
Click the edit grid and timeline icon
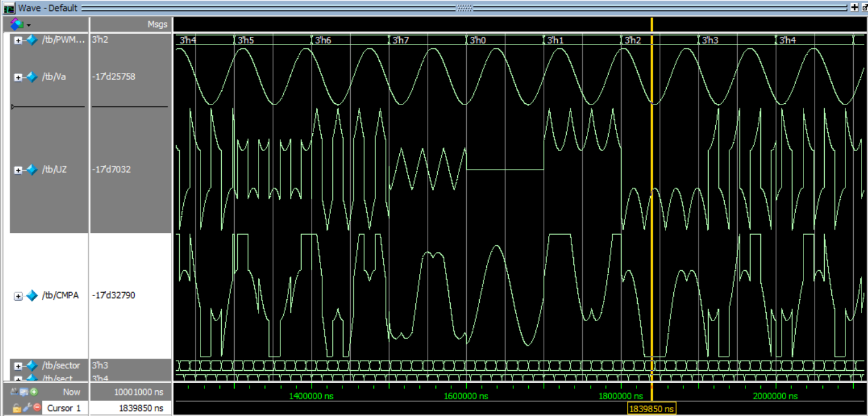point(24,391)
